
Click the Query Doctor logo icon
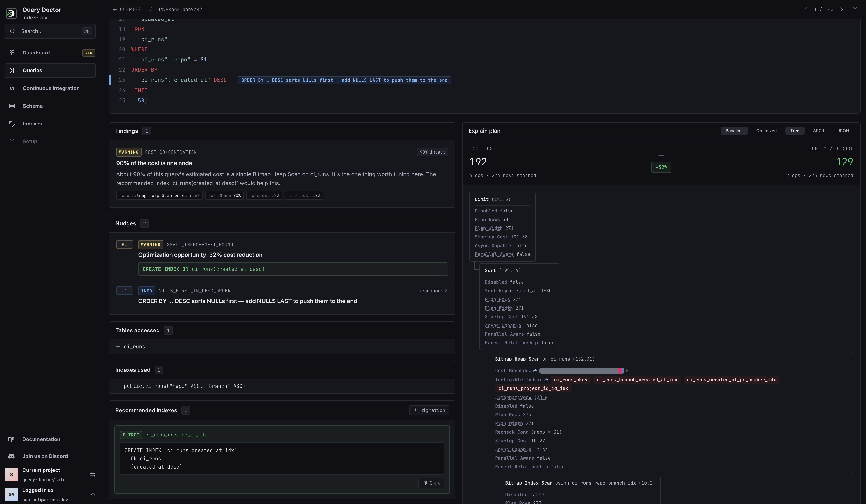coord(11,13)
